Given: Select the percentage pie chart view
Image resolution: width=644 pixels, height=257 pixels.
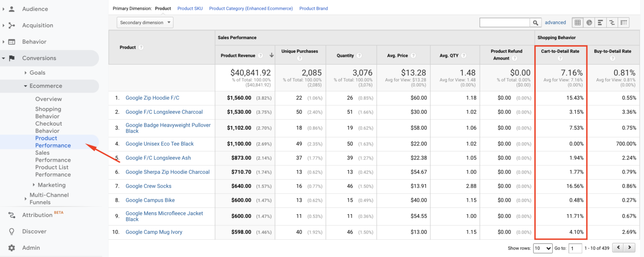Looking at the screenshot, I should pyautogui.click(x=589, y=22).
